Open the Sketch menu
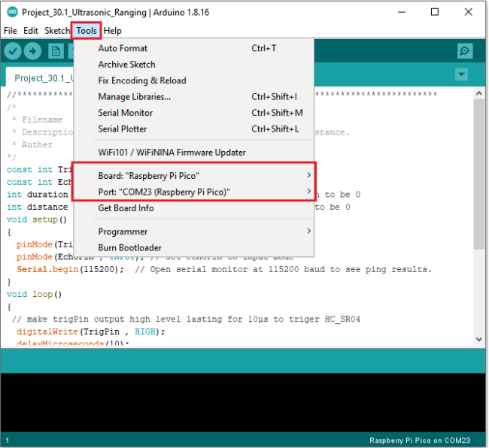 [57, 31]
